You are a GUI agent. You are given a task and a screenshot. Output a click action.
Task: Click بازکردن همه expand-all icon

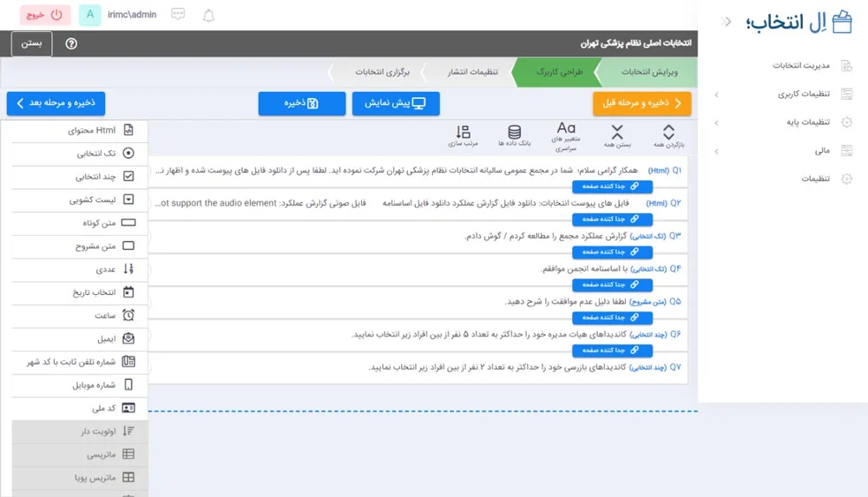[668, 136]
